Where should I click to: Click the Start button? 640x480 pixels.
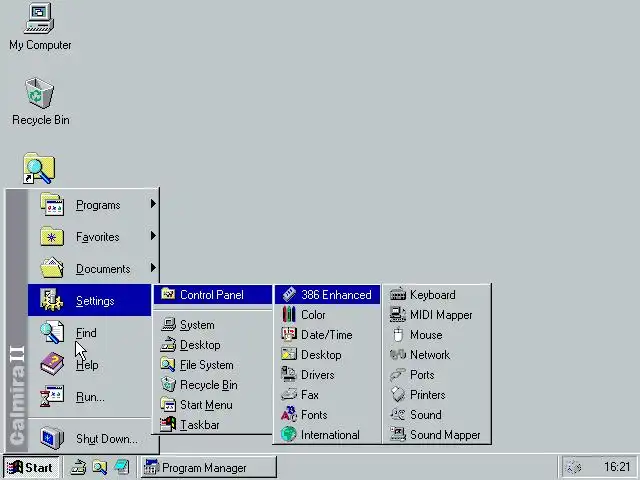[x=31, y=467]
